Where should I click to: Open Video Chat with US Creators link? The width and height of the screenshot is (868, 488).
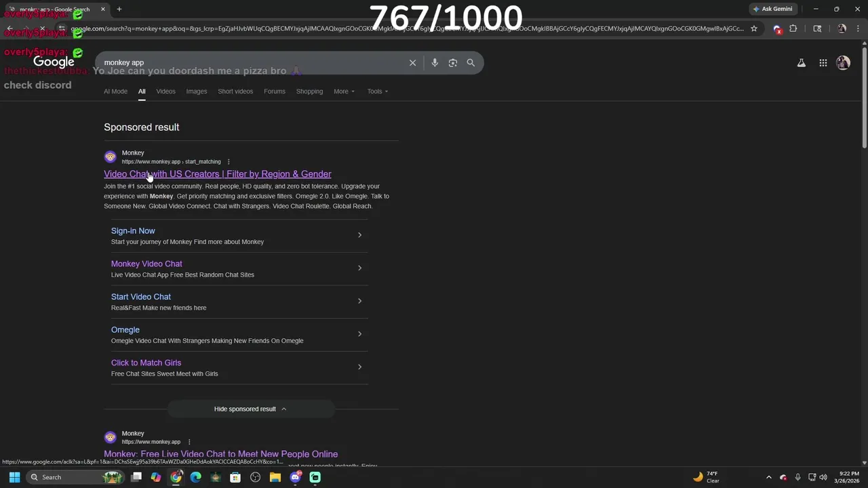pyautogui.click(x=218, y=174)
